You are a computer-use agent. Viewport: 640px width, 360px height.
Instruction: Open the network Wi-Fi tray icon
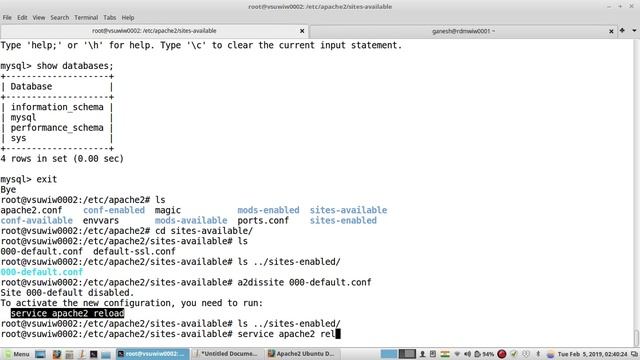[457, 354]
